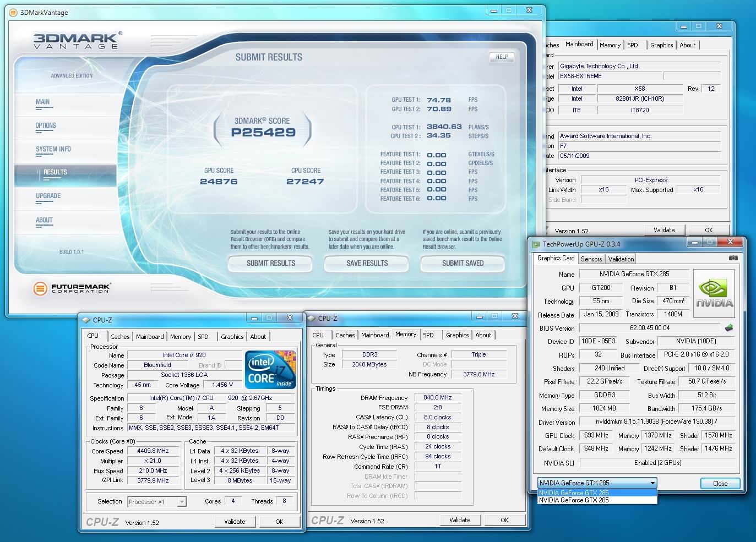The image size is (756, 542).
Task: Click the NVIDIA logo in GPU-Z
Action: pyautogui.click(x=714, y=294)
